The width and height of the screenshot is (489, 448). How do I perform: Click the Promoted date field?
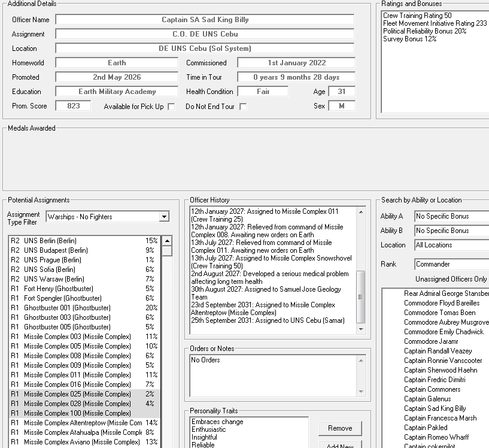[117, 77]
